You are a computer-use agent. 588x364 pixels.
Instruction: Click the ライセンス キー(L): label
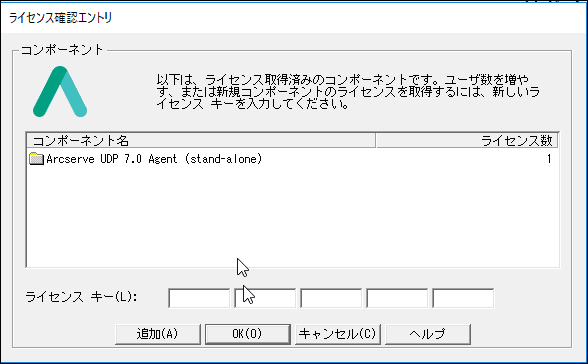coord(81,297)
